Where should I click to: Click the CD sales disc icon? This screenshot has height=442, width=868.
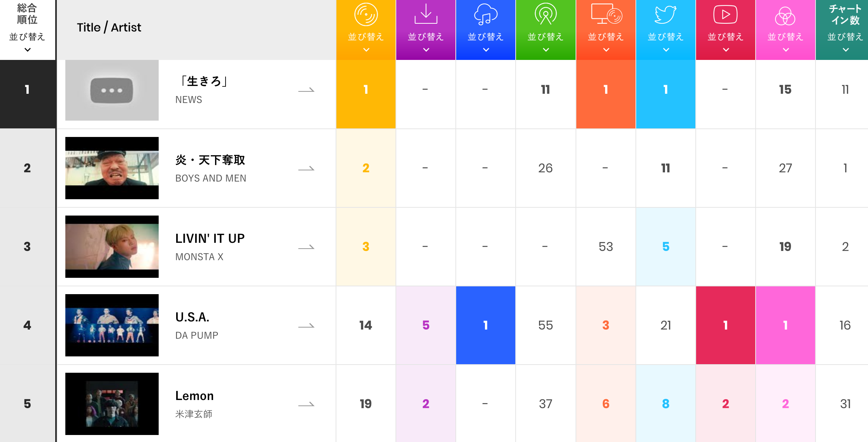click(366, 15)
